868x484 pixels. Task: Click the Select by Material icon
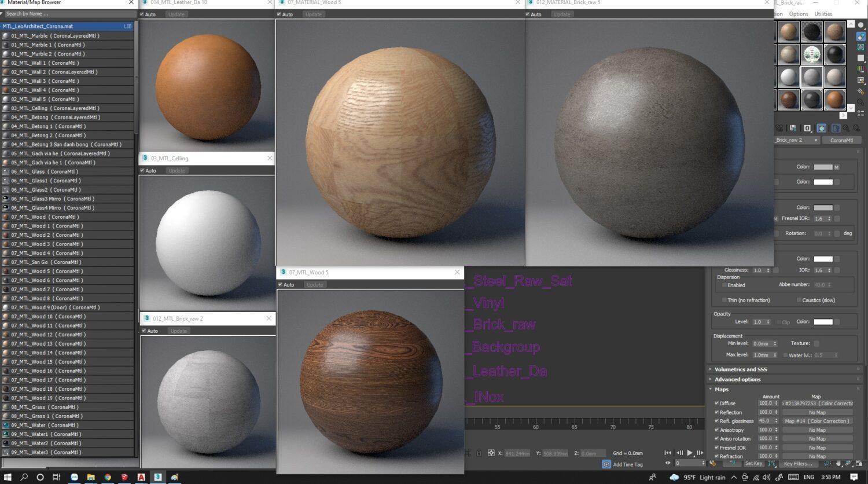tap(860, 101)
